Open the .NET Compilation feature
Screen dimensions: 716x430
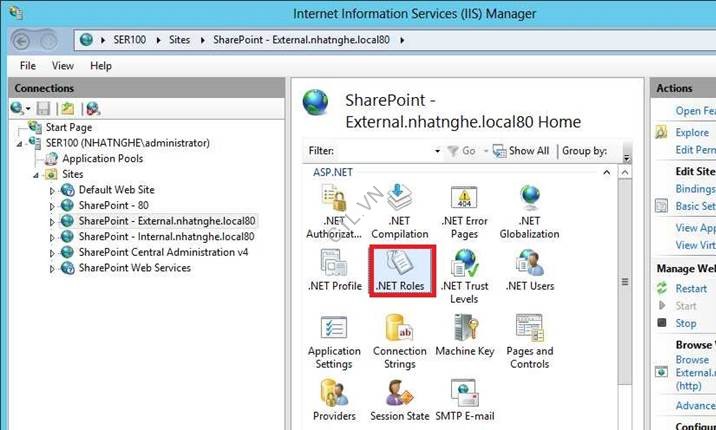(400, 212)
